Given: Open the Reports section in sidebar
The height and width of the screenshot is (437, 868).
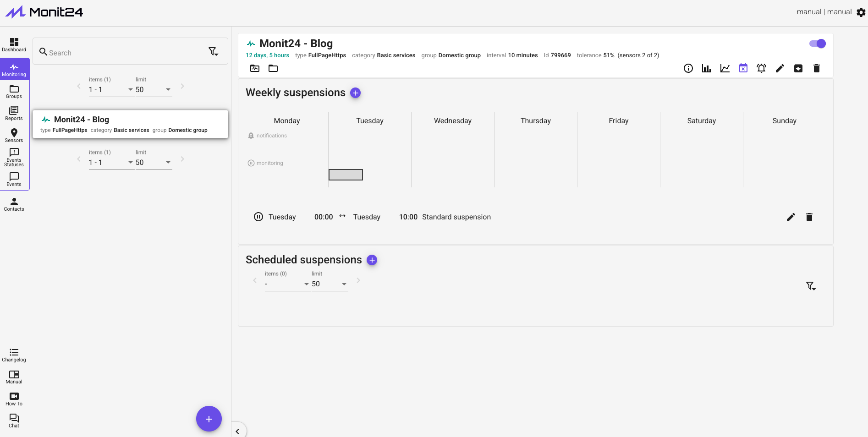Looking at the screenshot, I should point(14,113).
